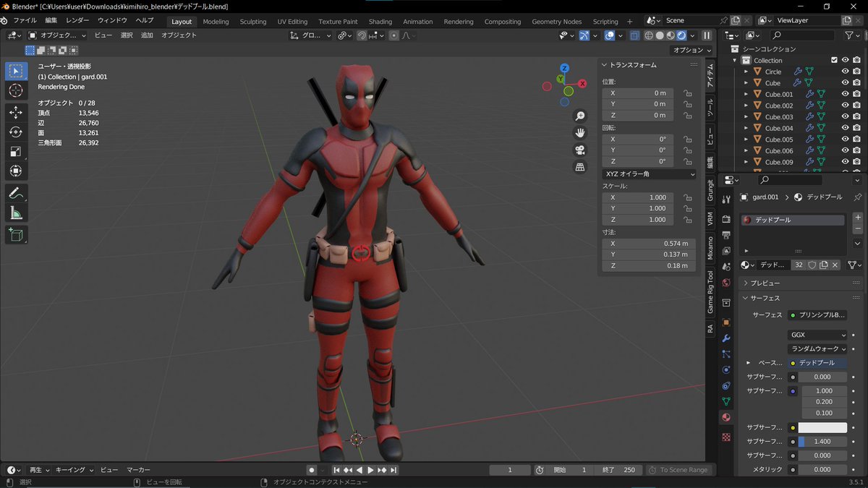Switch to solid viewport shading
The image size is (868, 488).
point(660,35)
